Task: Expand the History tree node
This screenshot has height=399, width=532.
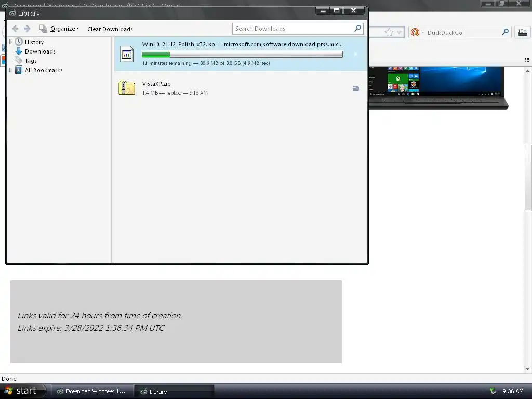Action: point(10,42)
